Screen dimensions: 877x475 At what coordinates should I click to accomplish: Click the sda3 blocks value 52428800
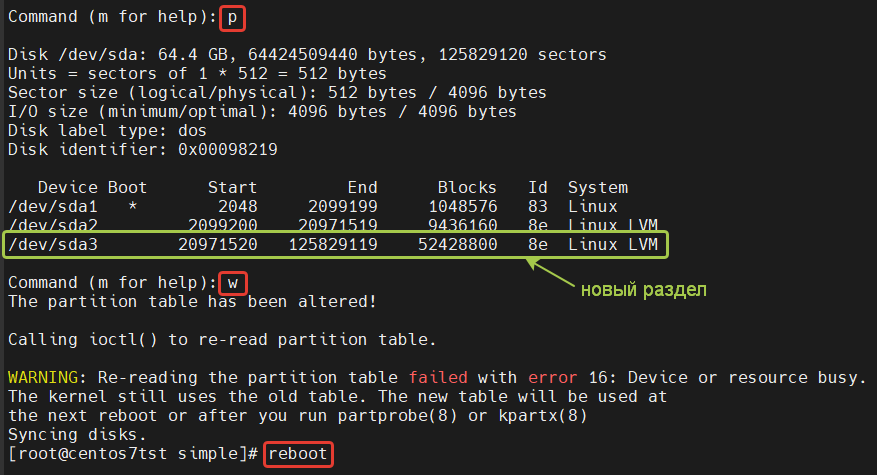[x=457, y=244]
